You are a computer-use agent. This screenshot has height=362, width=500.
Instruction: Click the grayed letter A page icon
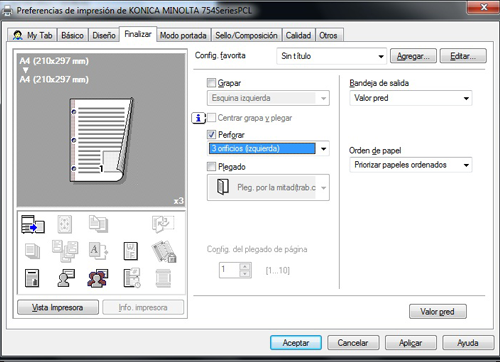pyautogui.click(x=98, y=251)
